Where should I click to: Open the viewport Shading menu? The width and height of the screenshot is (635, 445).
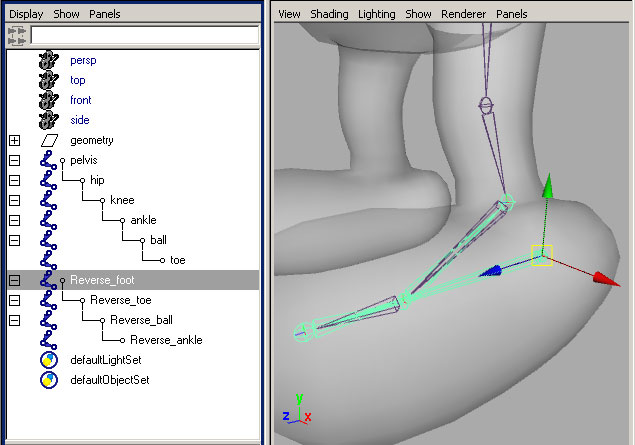329,15
